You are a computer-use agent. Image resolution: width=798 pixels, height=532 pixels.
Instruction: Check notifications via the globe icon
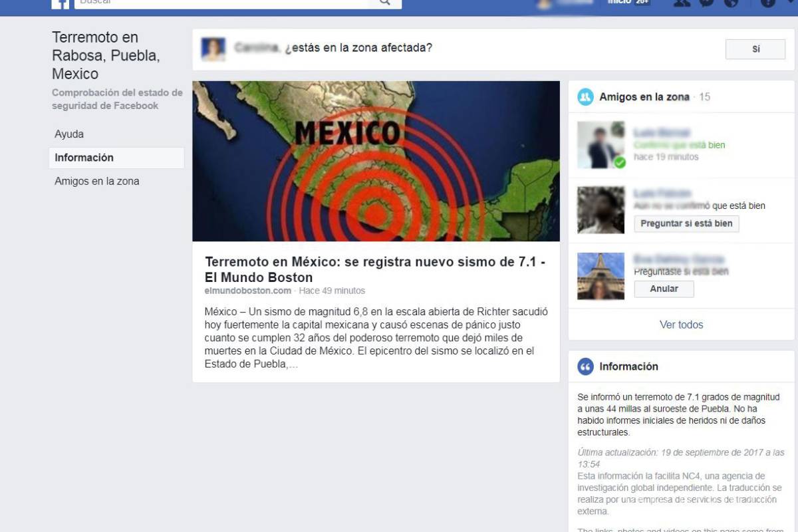click(x=730, y=3)
